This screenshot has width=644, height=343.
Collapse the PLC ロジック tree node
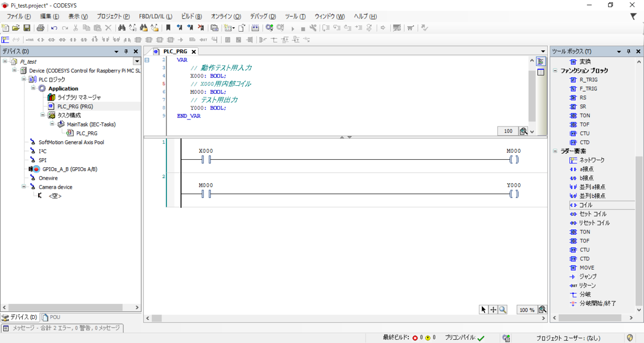tap(24, 79)
